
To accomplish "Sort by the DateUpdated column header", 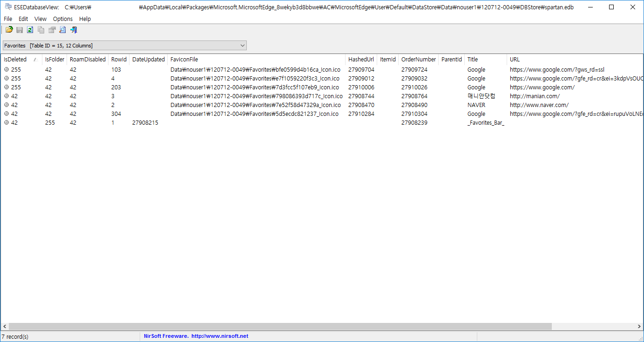I will [x=149, y=59].
